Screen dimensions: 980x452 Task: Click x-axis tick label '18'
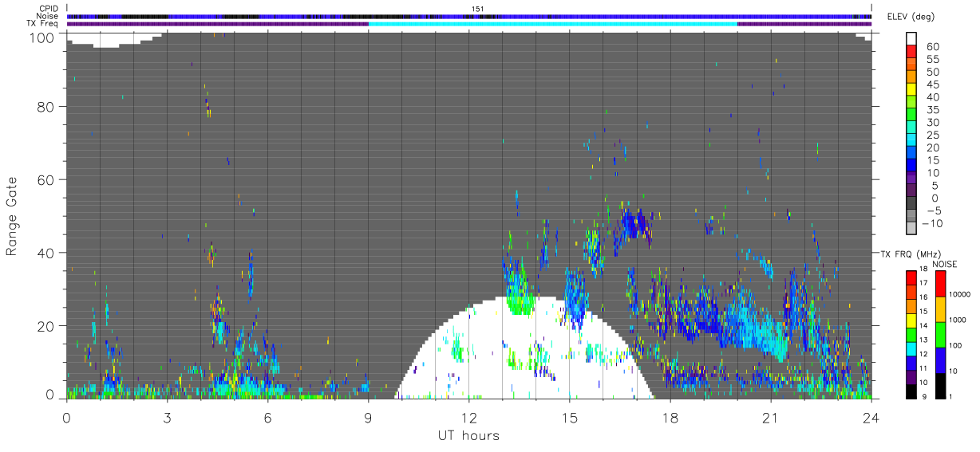coord(670,418)
